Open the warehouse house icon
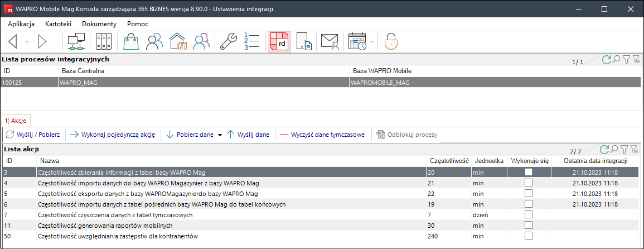The image size is (644, 249). 178,41
